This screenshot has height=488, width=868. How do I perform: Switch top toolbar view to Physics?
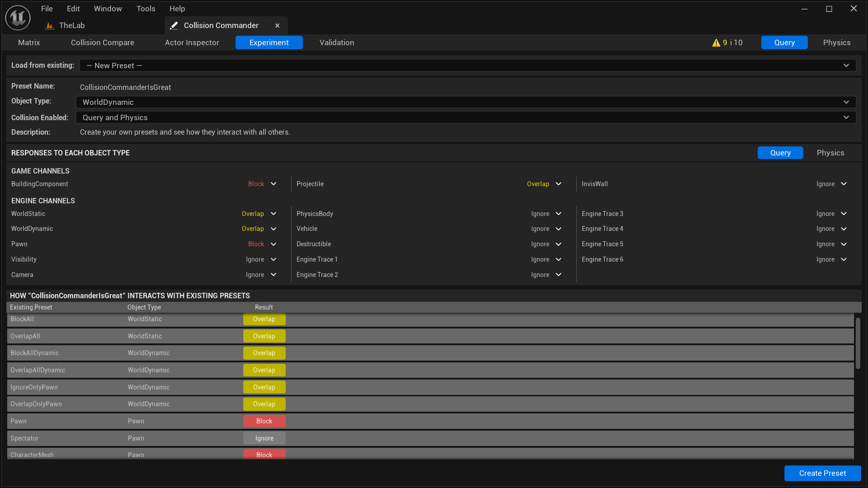click(x=836, y=42)
